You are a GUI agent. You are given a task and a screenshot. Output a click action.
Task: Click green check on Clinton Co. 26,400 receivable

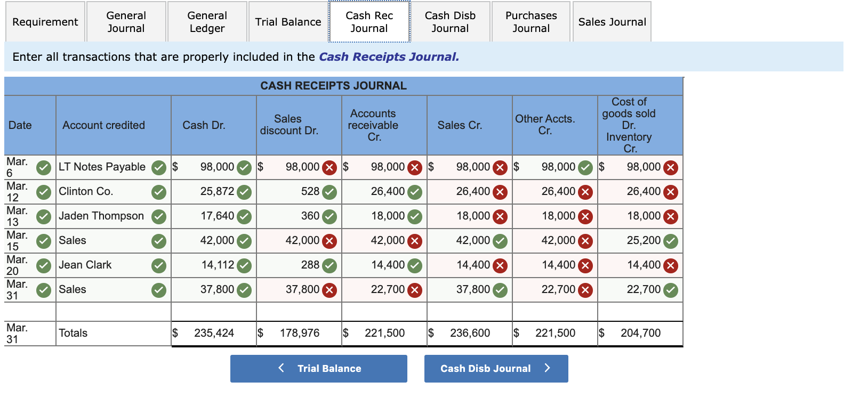click(x=415, y=192)
